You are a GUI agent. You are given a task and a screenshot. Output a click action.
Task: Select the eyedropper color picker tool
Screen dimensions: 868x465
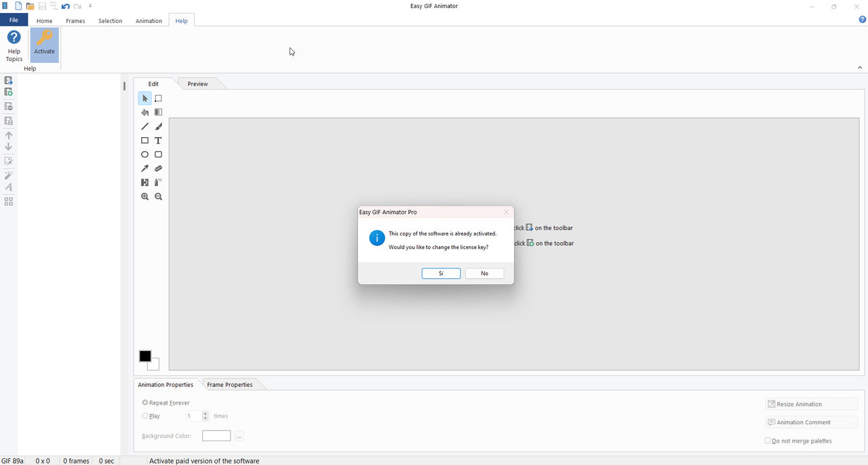pos(144,168)
